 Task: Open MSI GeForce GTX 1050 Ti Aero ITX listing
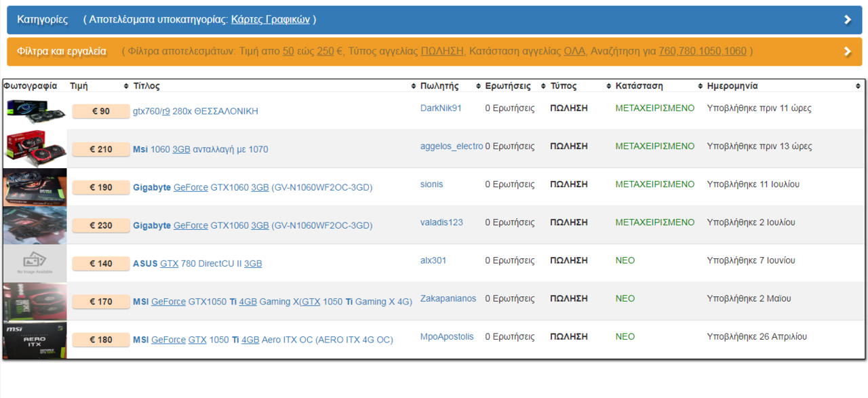pos(263,340)
